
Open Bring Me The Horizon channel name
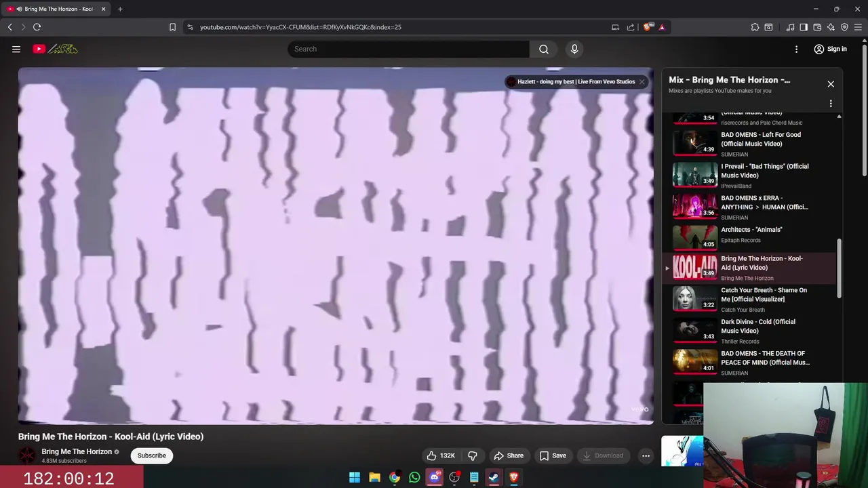[x=77, y=451]
